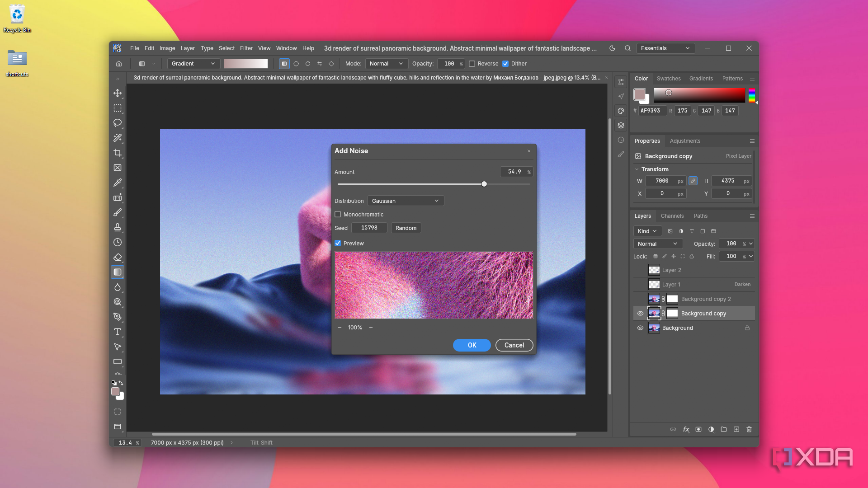Screen dimensions: 868x488
Task: Show Layer 2 visibility
Action: (640, 270)
